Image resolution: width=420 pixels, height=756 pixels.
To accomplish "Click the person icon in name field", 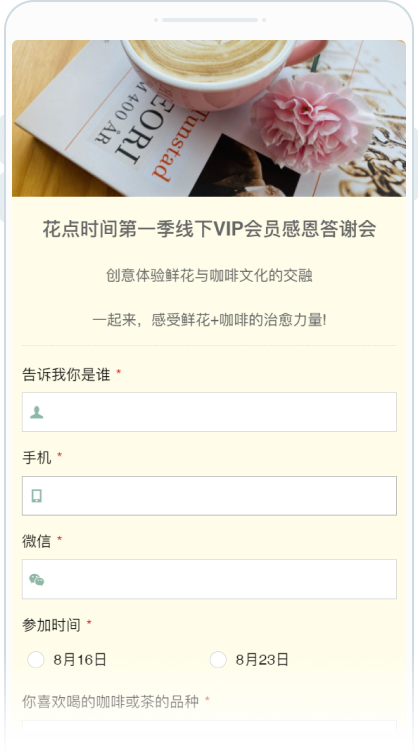I will coord(37,412).
